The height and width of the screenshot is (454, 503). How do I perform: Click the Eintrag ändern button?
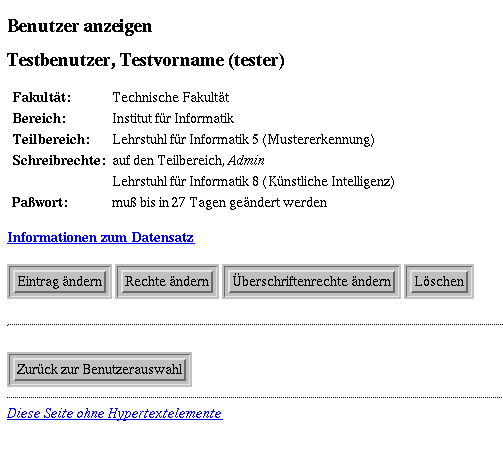[x=60, y=282]
